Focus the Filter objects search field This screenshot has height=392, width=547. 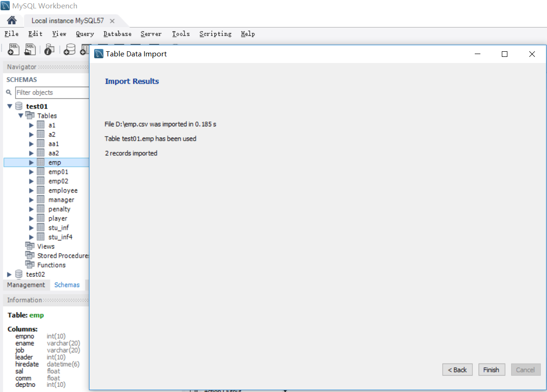click(52, 92)
